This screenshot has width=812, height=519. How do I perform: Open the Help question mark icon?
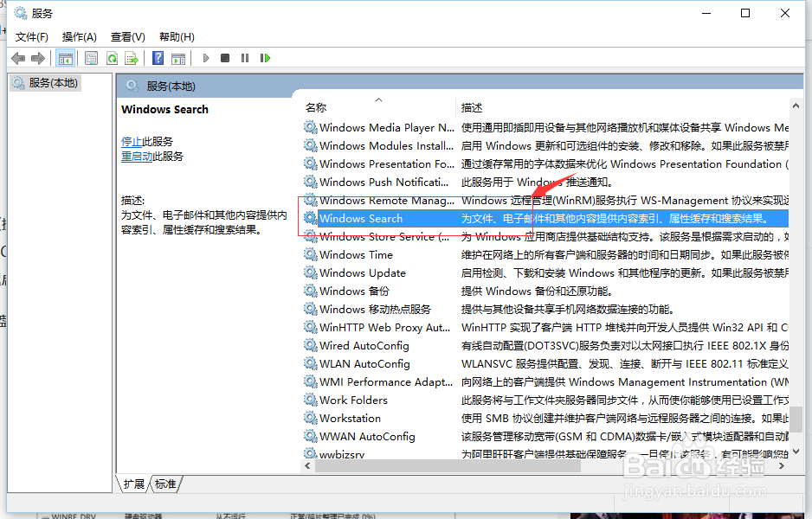(x=158, y=59)
